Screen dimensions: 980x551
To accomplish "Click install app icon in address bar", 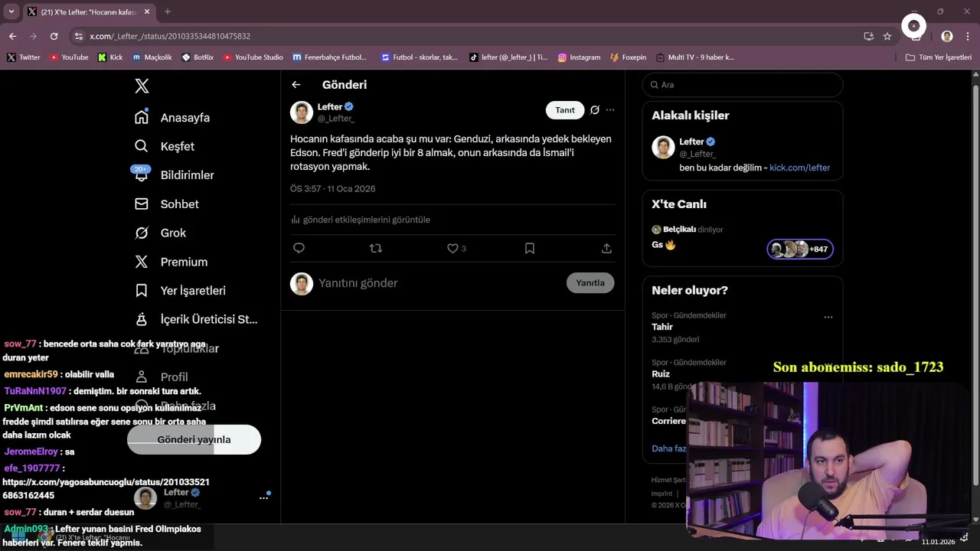I will (x=868, y=36).
